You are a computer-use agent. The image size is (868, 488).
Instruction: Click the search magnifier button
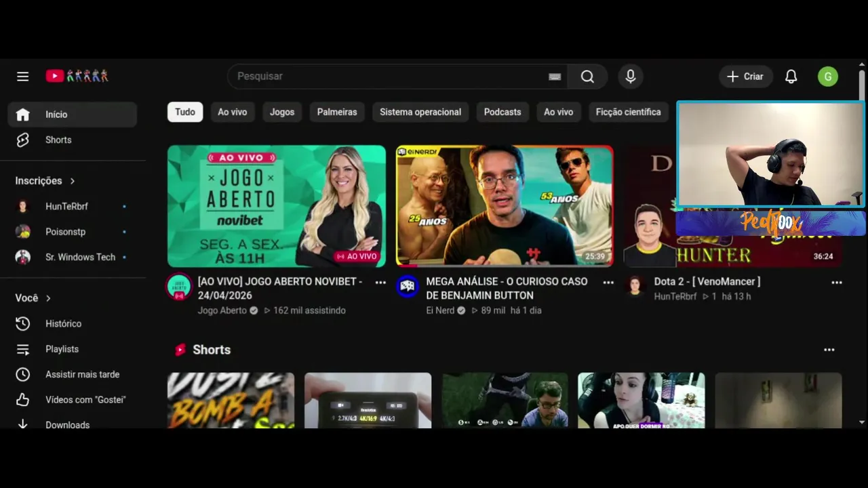[x=587, y=77]
